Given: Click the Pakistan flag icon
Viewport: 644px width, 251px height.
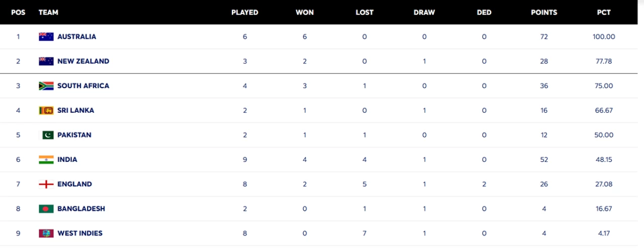Looking at the screenshot, I should [x=46, y=135].
